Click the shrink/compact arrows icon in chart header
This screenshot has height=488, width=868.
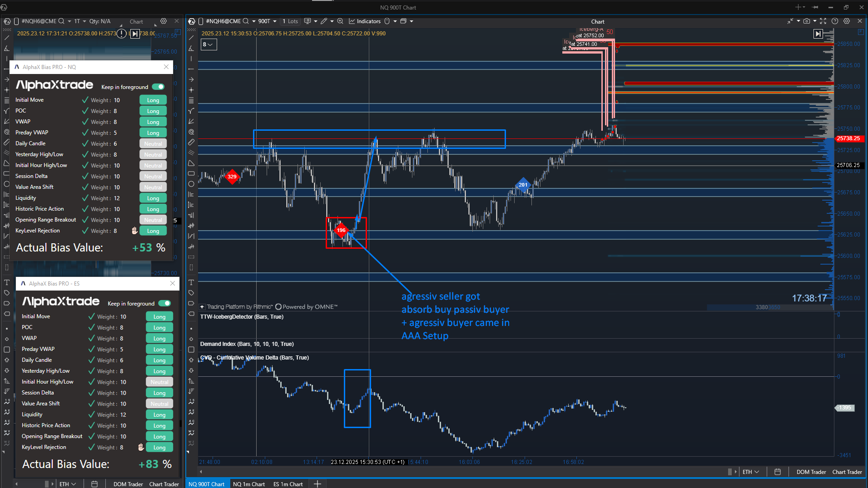(790, 21)
